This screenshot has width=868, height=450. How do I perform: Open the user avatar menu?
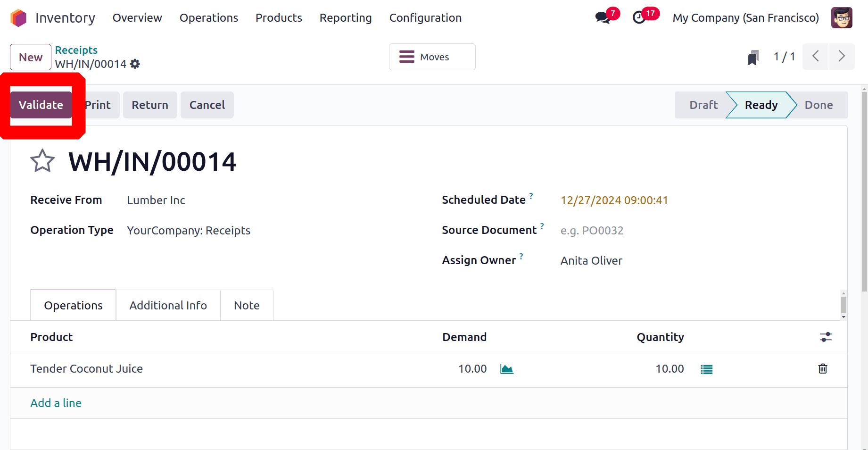(842, 18)
